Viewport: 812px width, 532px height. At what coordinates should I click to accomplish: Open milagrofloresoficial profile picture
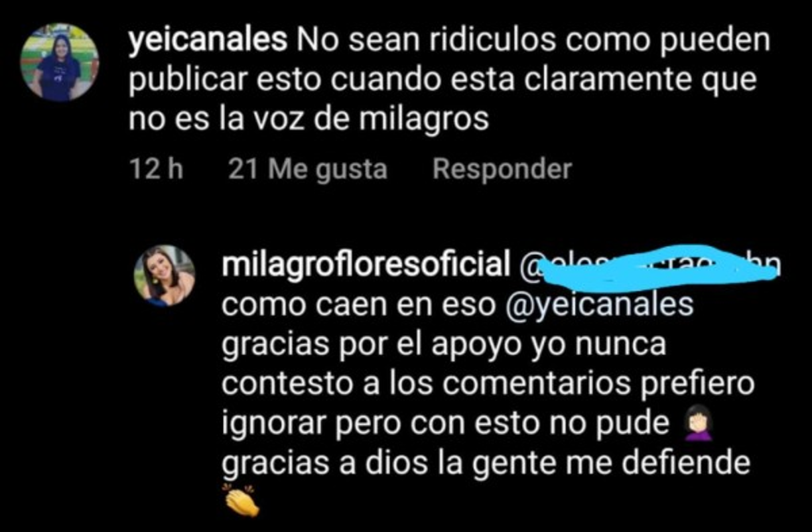(x=165, y=276)
